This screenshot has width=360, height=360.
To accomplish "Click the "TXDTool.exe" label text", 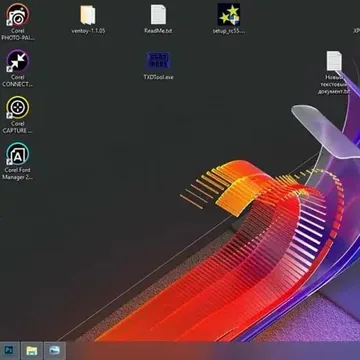I will coord(158,77).
